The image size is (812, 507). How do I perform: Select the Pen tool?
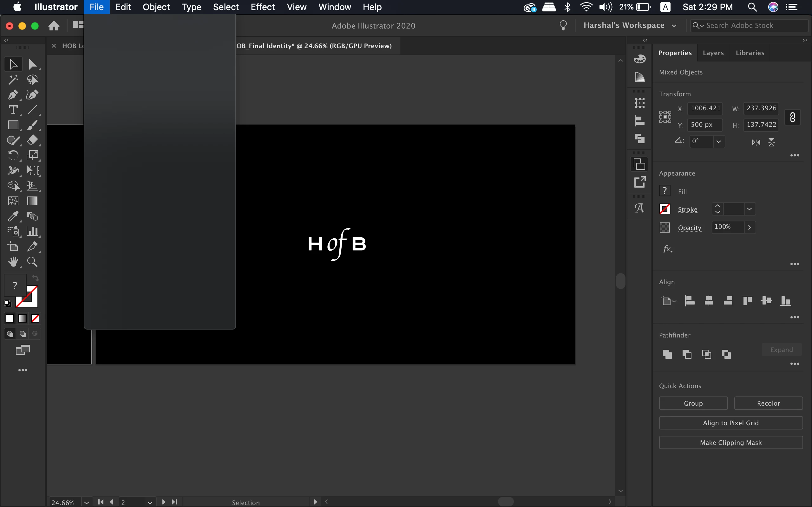[13, 95]
